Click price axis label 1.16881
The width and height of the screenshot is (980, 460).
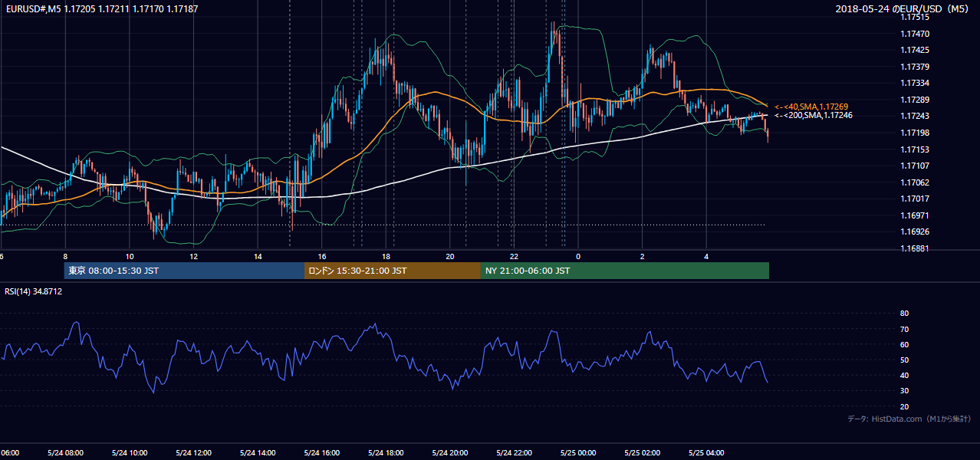[x=915, y=248]
